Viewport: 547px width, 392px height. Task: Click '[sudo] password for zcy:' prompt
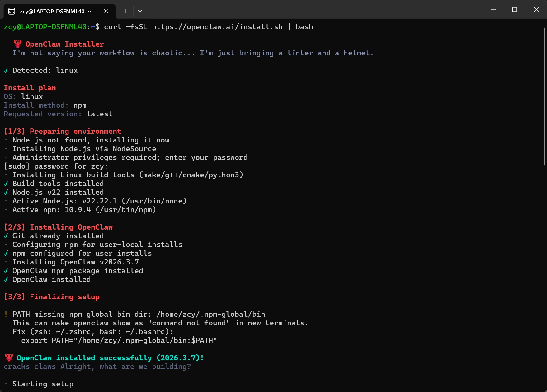(x=56, y=166)
